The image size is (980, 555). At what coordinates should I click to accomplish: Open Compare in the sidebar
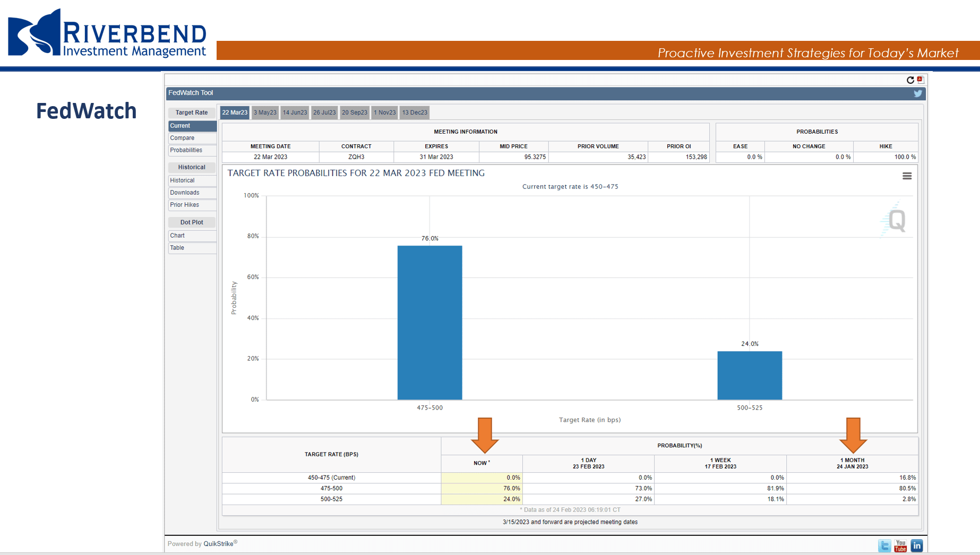click(192, 138)
